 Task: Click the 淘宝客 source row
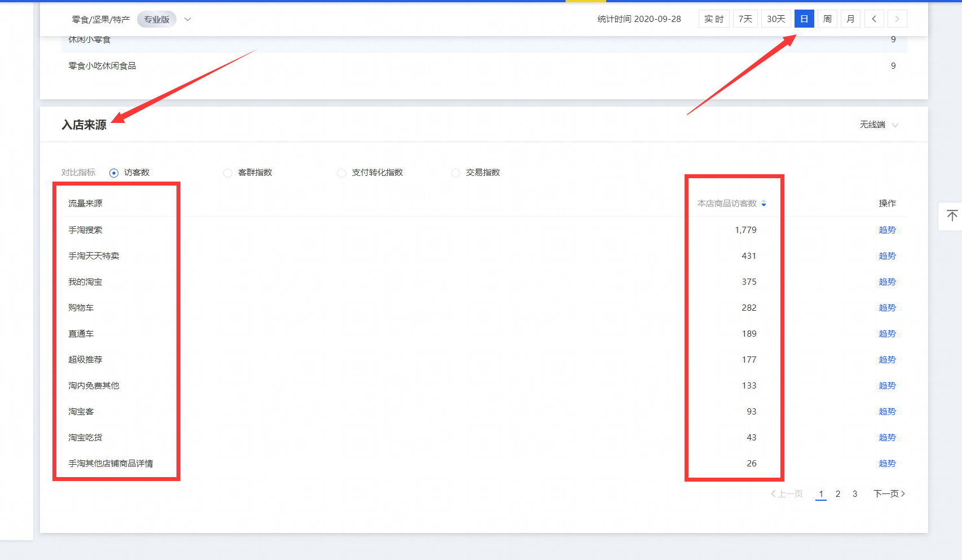[x=484, y=412]
